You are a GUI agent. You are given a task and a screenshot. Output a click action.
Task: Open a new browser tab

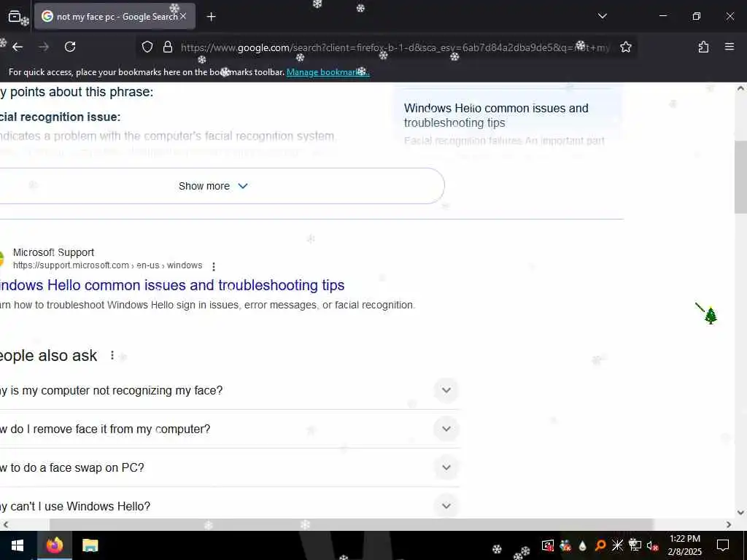click(x=211, y=17)
